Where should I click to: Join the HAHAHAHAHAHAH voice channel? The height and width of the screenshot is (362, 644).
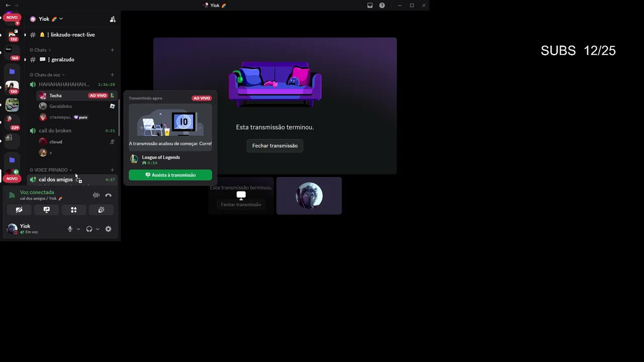click(x=71, y=84)
